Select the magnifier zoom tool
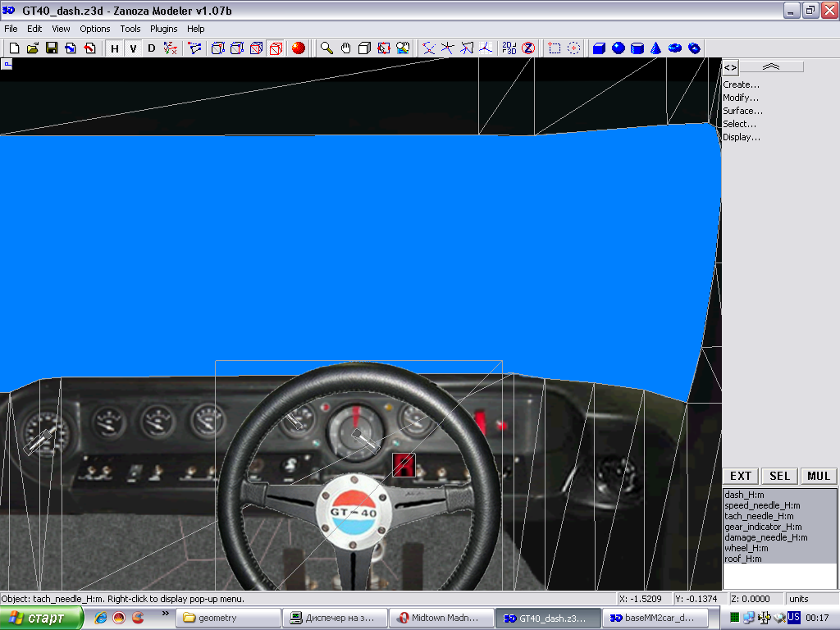 (326, 48)
